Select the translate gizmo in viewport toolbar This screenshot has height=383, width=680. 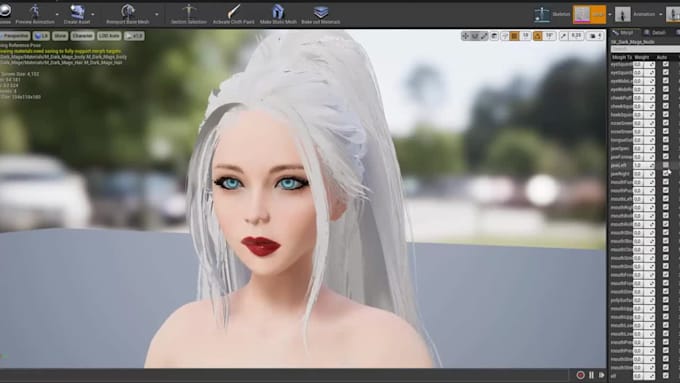[465, 36]
